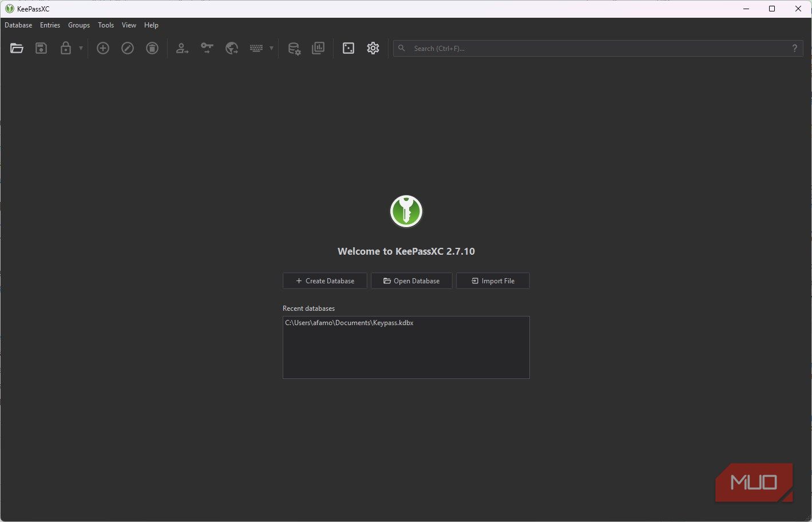Open Database Settings from the toolbar
The image size is (812, 522).
click(x=294, y=49)
